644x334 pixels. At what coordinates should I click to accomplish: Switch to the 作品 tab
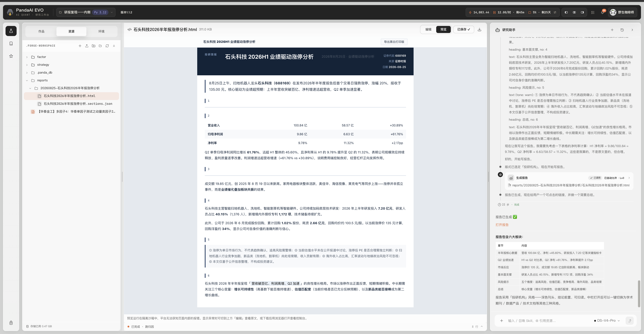pos(42,31)
